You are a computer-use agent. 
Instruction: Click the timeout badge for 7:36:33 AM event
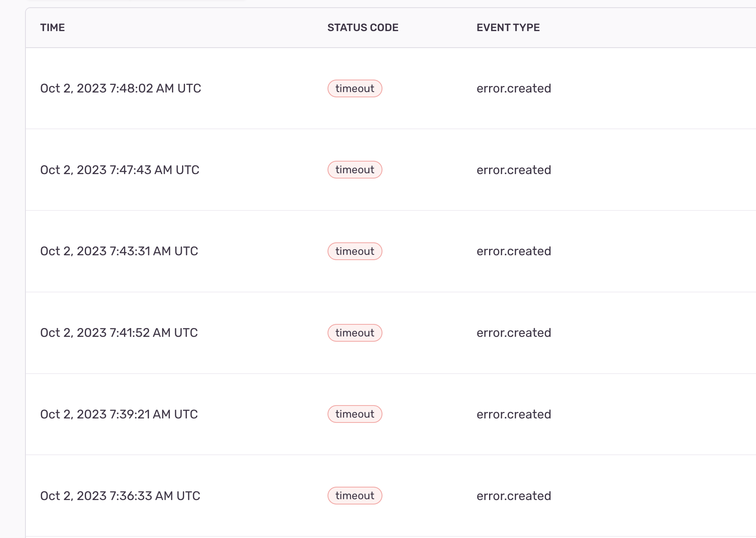click(x=354, y=496)
